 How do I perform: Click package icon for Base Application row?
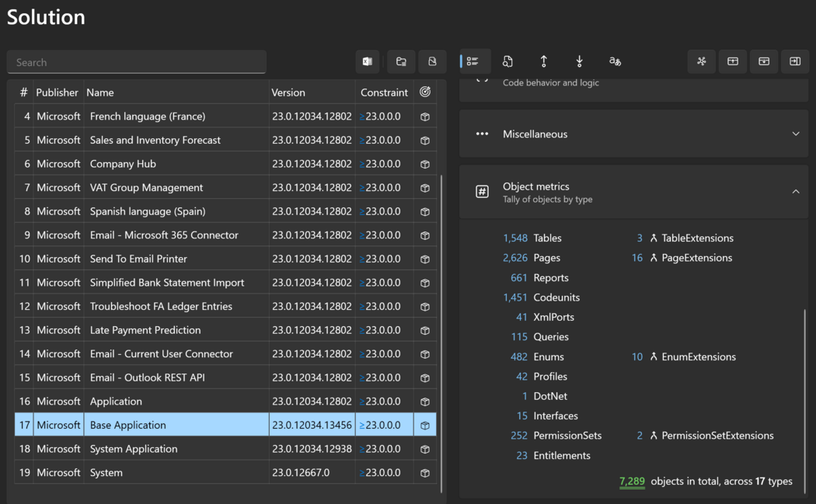pyautogui.click(x=425, y=426)
